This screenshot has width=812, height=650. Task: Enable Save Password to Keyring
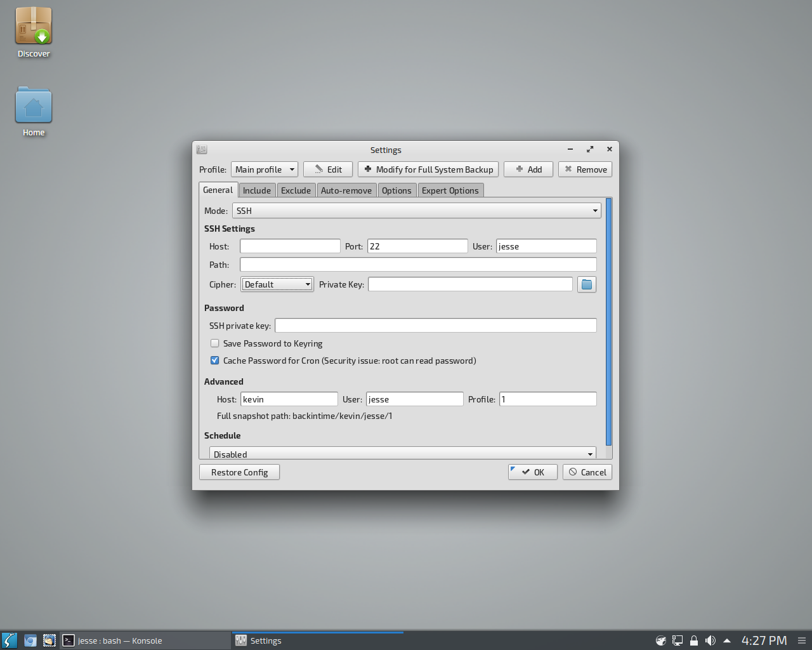point(215,343)
